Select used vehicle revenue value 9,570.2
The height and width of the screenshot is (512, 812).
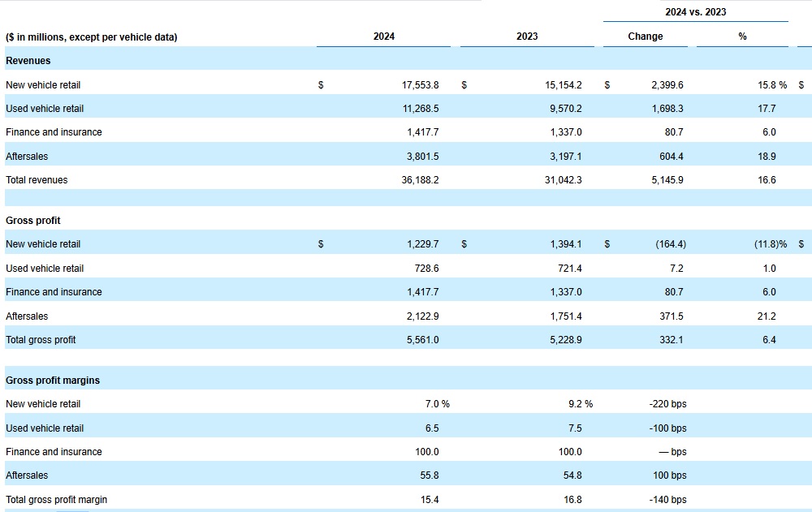[565, 109]
